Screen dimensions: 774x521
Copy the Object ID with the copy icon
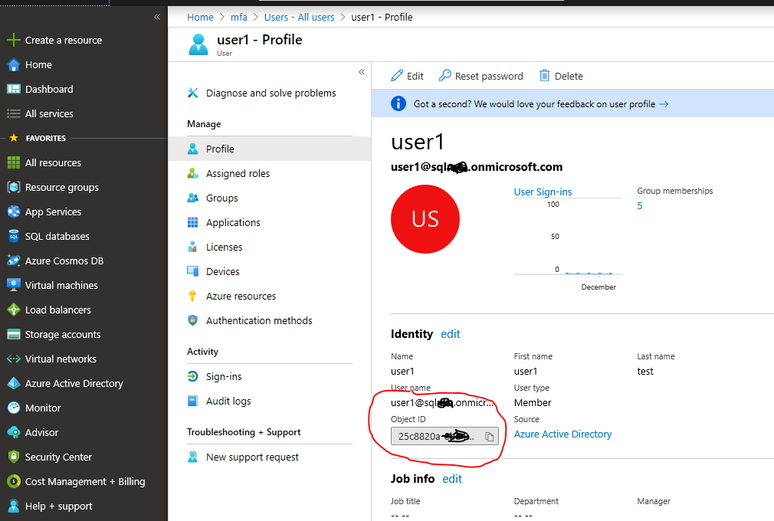click(489, 437)
